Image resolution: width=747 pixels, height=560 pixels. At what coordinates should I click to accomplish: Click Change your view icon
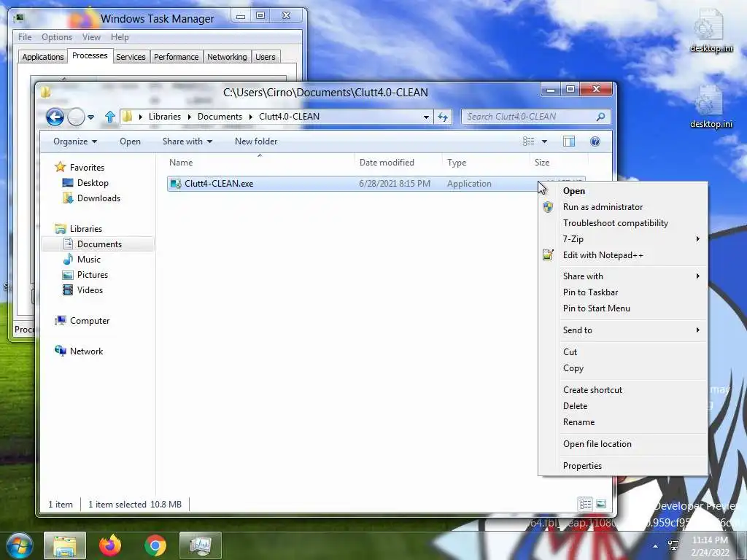[528, 141]
